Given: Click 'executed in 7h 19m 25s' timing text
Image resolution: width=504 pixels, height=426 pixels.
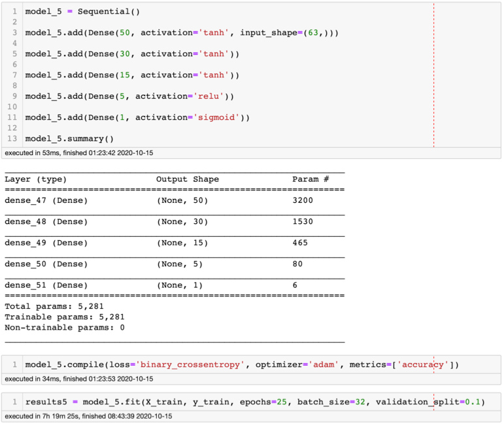Looking at the screenshot, I should 88,416.
